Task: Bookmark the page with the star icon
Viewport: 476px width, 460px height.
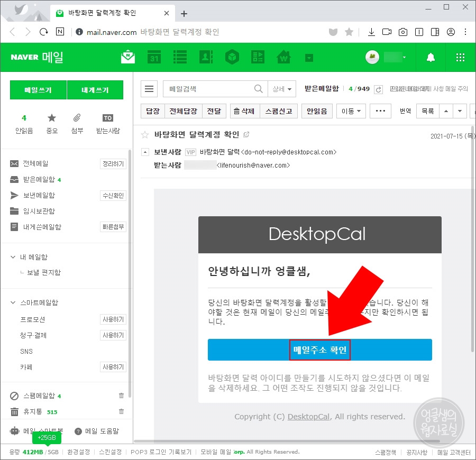Action: pos(349,32)
